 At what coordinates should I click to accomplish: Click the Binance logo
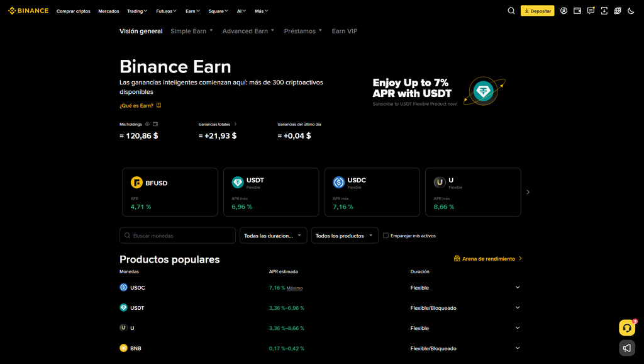(28, 11)
